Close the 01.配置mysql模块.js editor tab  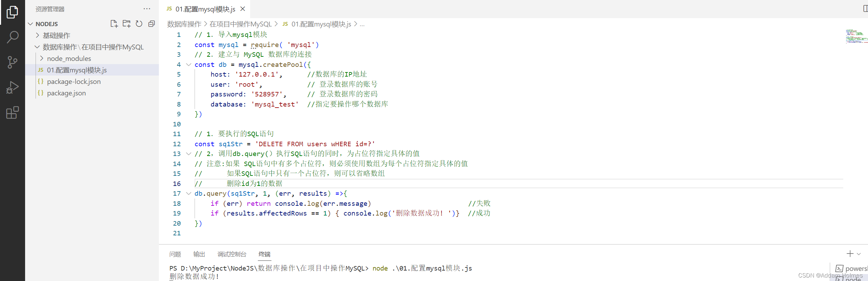click(x=243, y=9)
